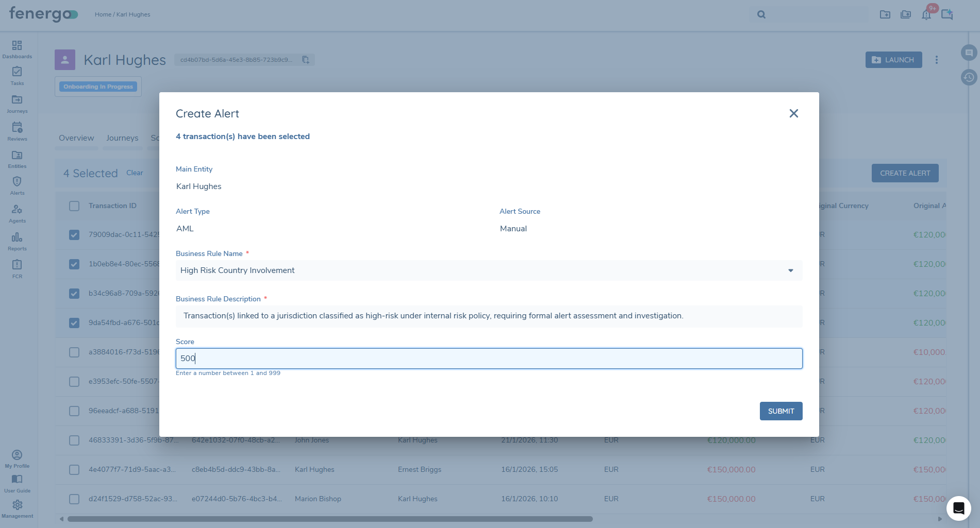
Task: Click inside the Score input field
Action: [x=489, y=359]
